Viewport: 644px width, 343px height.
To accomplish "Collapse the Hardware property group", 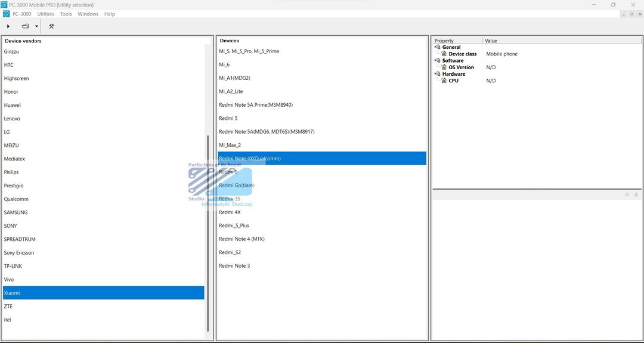I will pyautogui.click(x=435, y=74).
